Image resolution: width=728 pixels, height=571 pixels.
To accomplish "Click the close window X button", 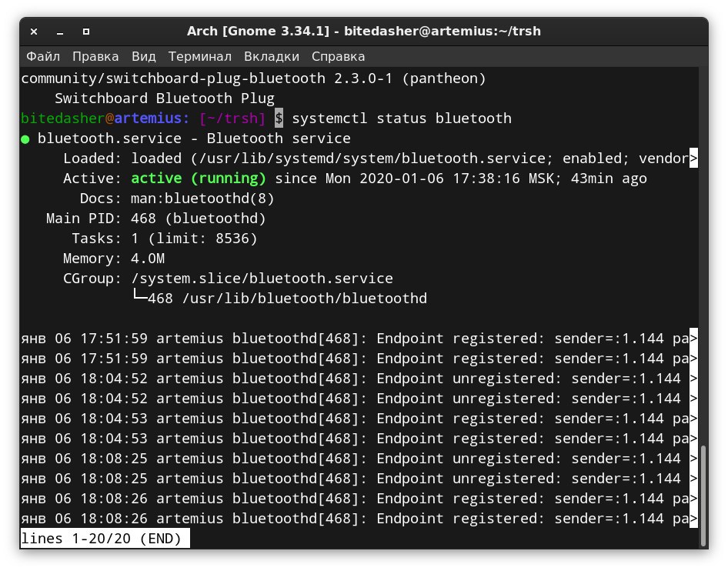I will click(x=33, y=32).
